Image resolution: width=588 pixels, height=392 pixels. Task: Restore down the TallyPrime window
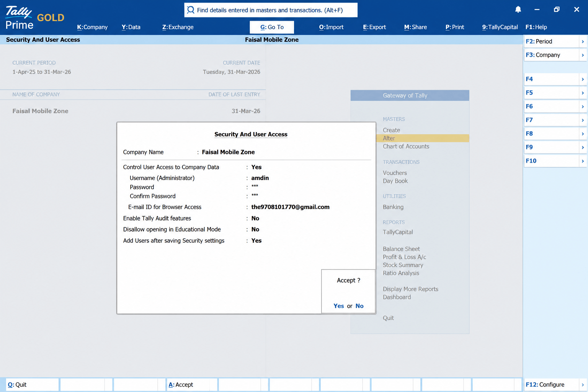pos(557,10)
